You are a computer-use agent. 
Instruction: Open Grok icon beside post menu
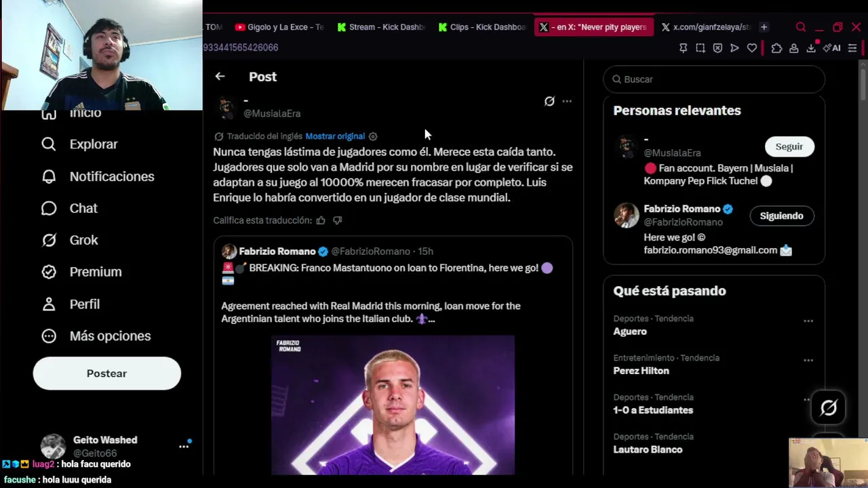tap(549, 101)
